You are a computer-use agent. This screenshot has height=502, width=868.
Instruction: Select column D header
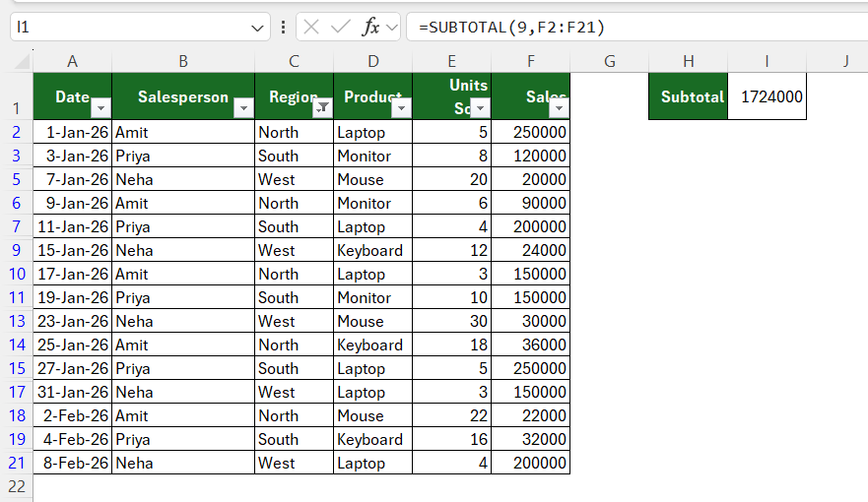pos(373,61)
